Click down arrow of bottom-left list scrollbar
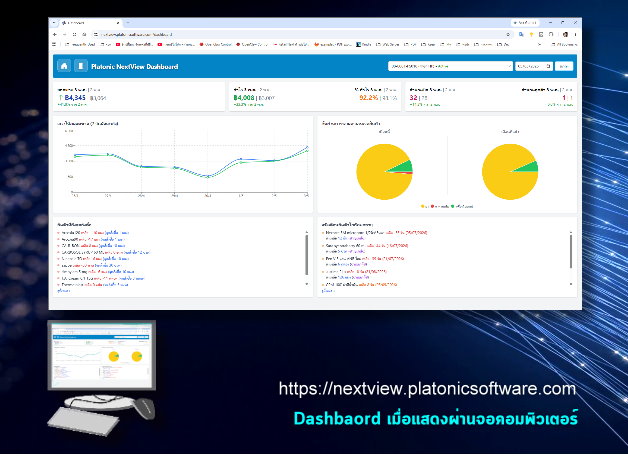This screenshot has height=457, width=628. coord(307,284)
